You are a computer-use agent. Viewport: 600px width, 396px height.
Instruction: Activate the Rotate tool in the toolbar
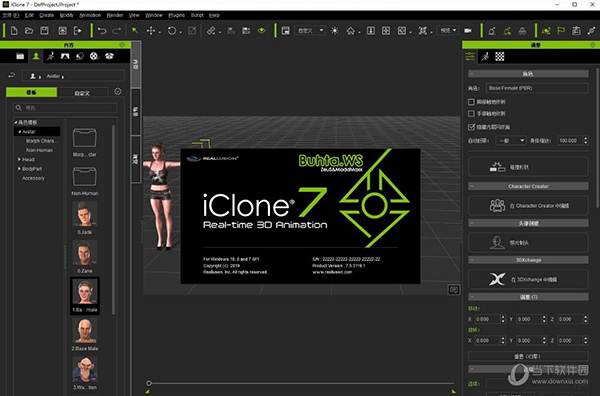click(x=172, y=31)
